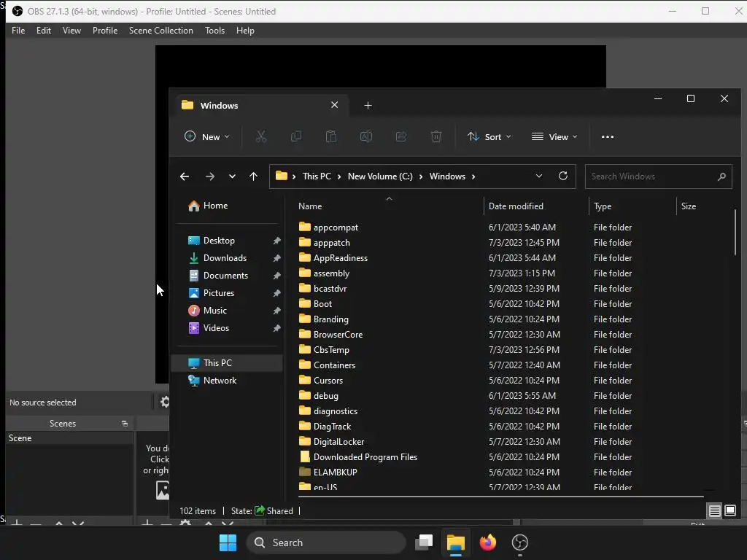The width and height of the screenshot is (747, 560).
Task: Open the OBS View menu
Action: 71,31
